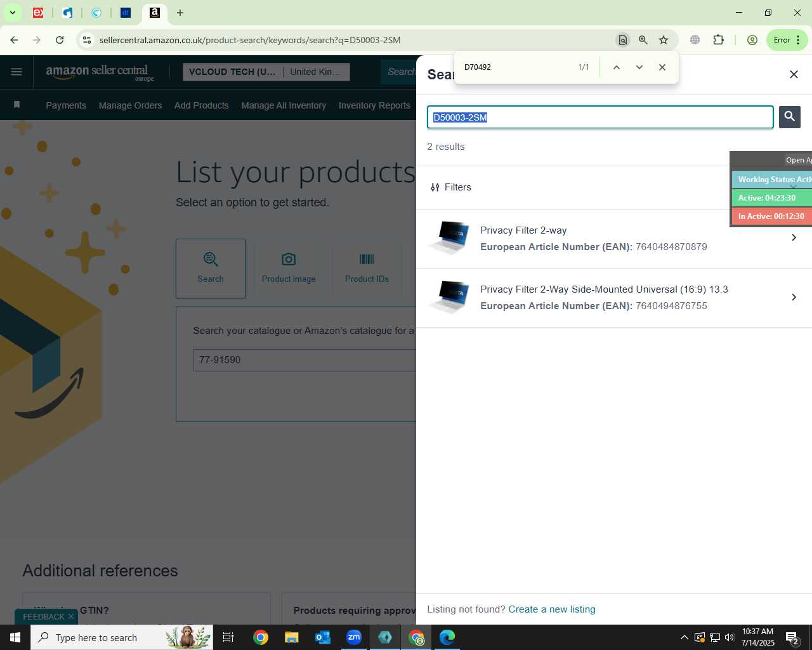Click the search magnifier button in side panel

tap(790, 117)
